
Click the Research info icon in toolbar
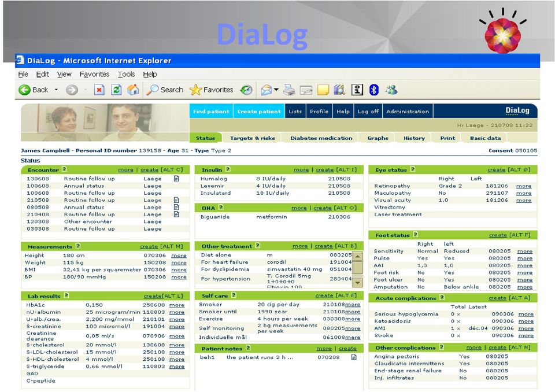click(x=357, y=90)
